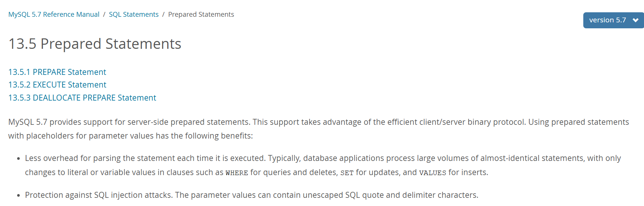The width and height of the screenshot is (644, 206).
Task: Open 13.5.1 PREPARE Statement section
Action: 57,72
